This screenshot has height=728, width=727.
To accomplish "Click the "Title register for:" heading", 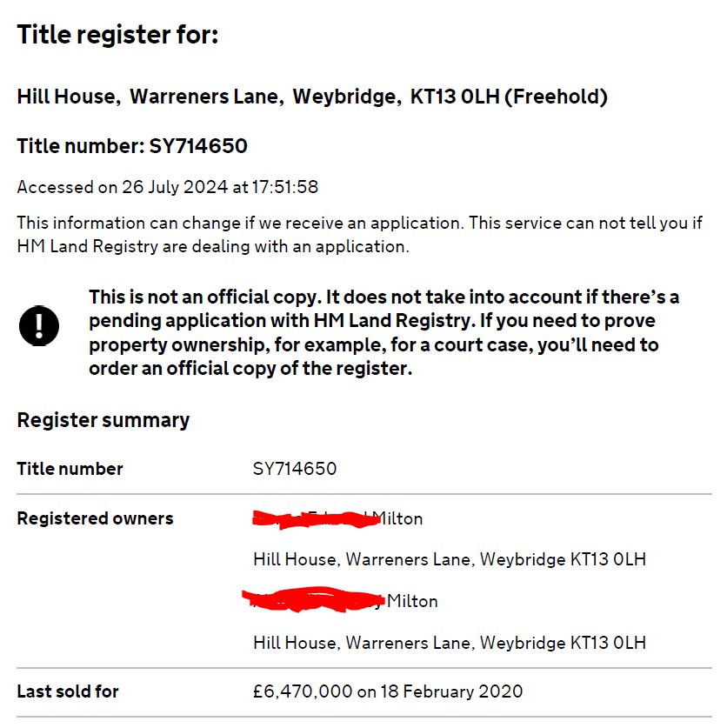I will (117, 36).
